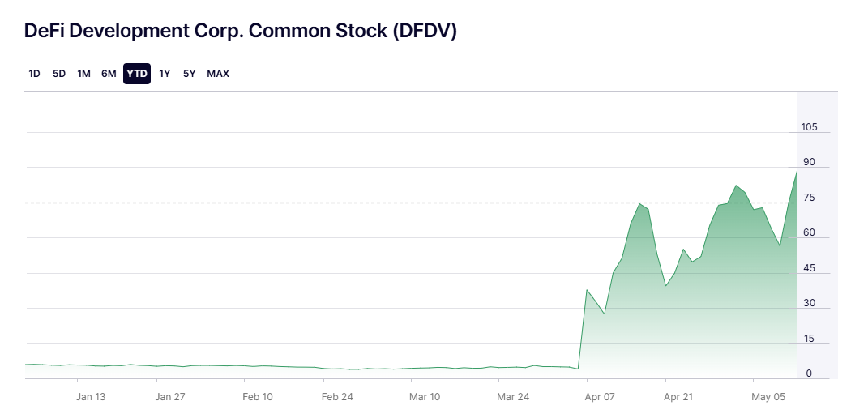The width and height of the screenshot is (868, 418).
Task: Click the Apr 21 axis label
Action: (x=678, y=397)
